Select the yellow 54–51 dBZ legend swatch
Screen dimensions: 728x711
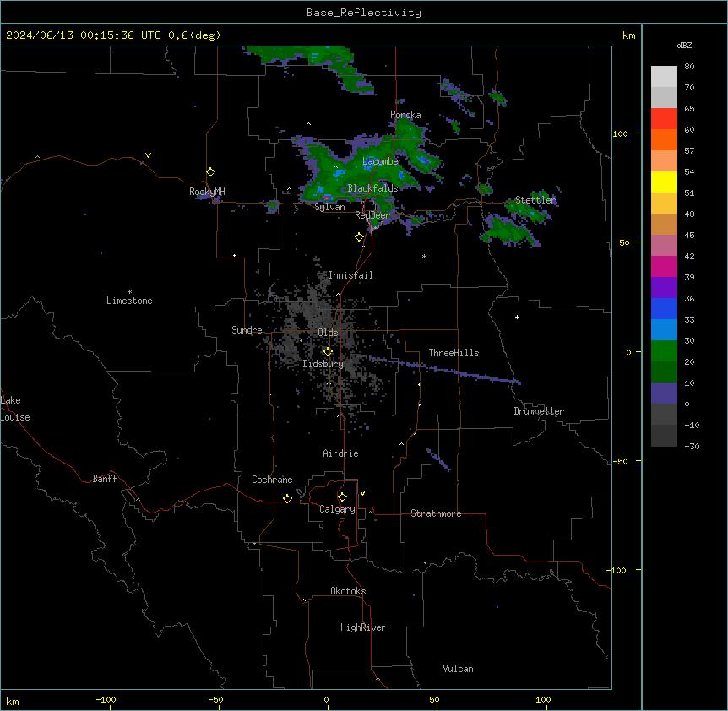point(664,182)
